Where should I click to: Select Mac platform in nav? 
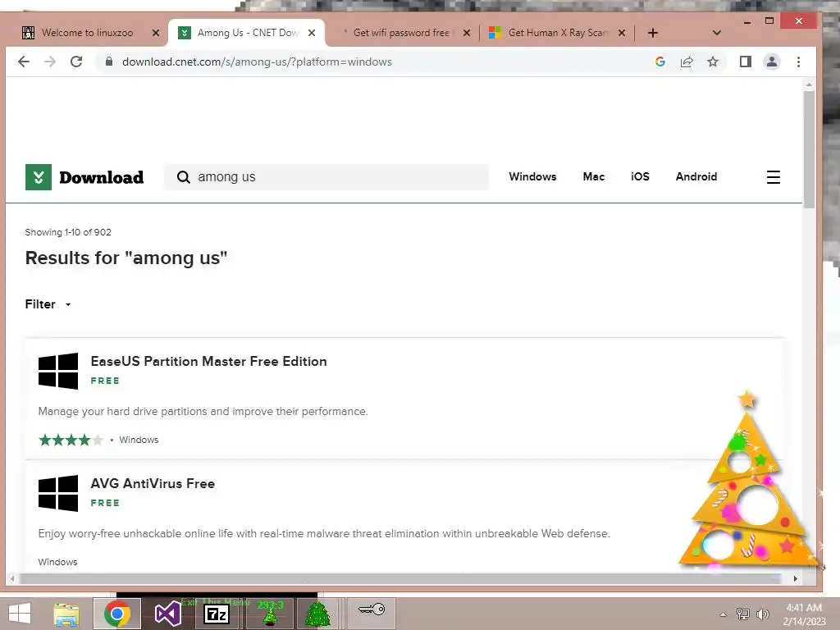pos(594,177)
